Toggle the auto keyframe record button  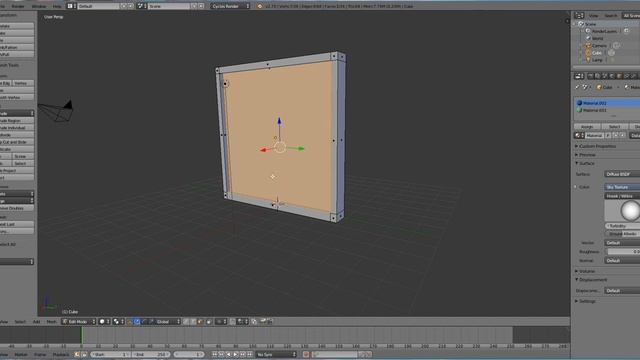[x=306, y=354]
